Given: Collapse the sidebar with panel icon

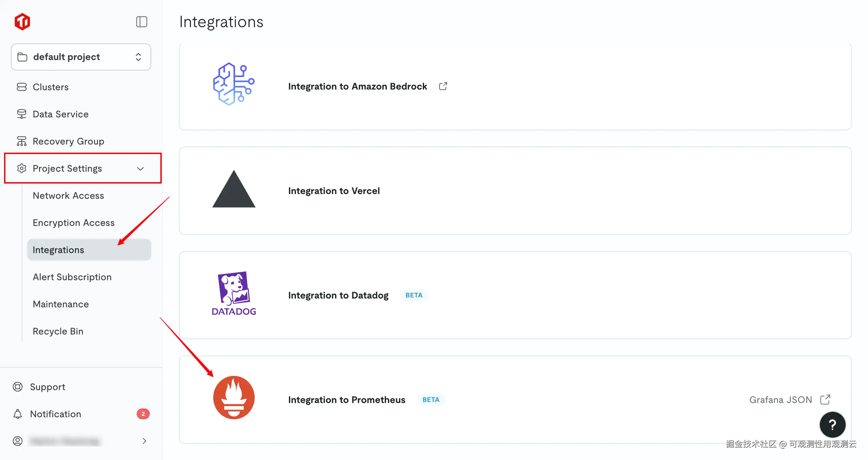Looking at the screenshot, I should click(x=142, y=22).
